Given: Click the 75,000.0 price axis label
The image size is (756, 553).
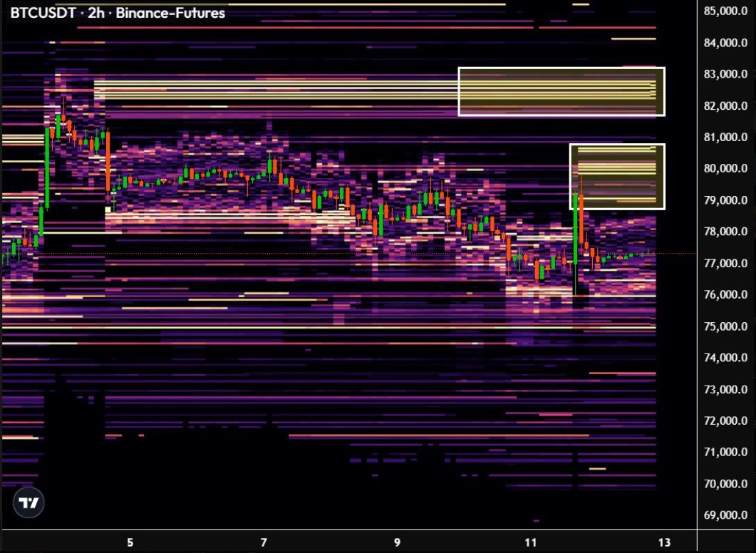Looking at the screenshot, I should click(725, 326).
